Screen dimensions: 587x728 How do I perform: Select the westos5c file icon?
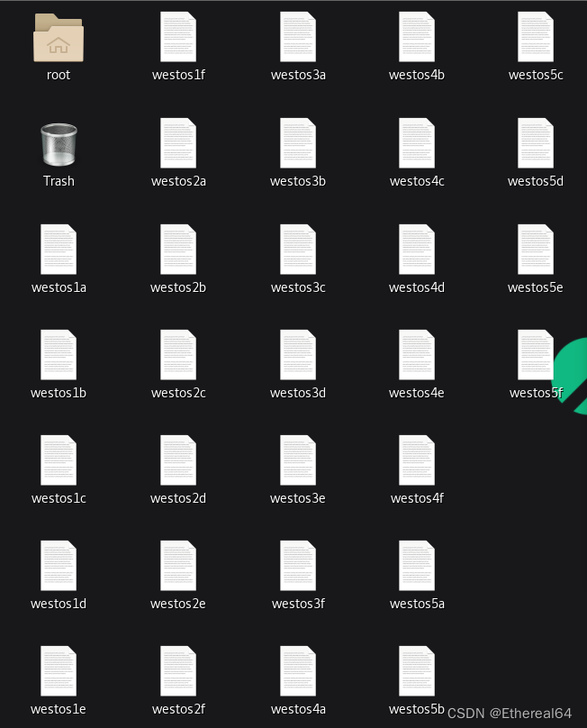tap(536, 37)
